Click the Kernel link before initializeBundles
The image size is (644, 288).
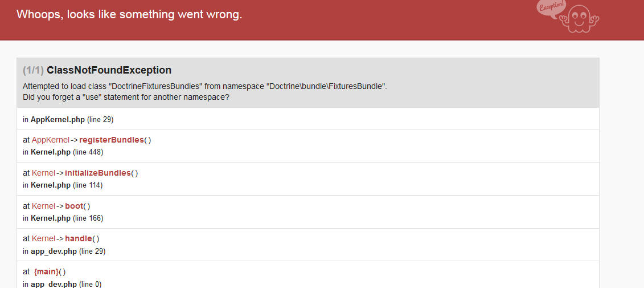[43, 173]
